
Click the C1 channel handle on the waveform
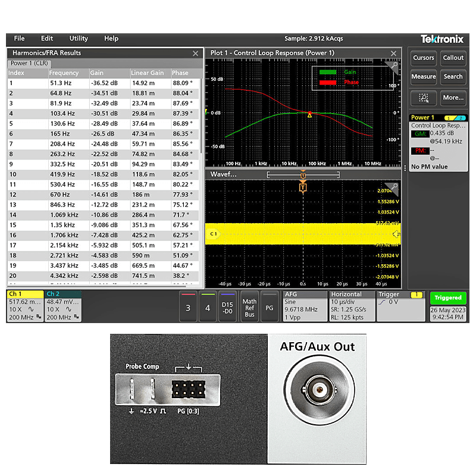(x=213, y=234)
